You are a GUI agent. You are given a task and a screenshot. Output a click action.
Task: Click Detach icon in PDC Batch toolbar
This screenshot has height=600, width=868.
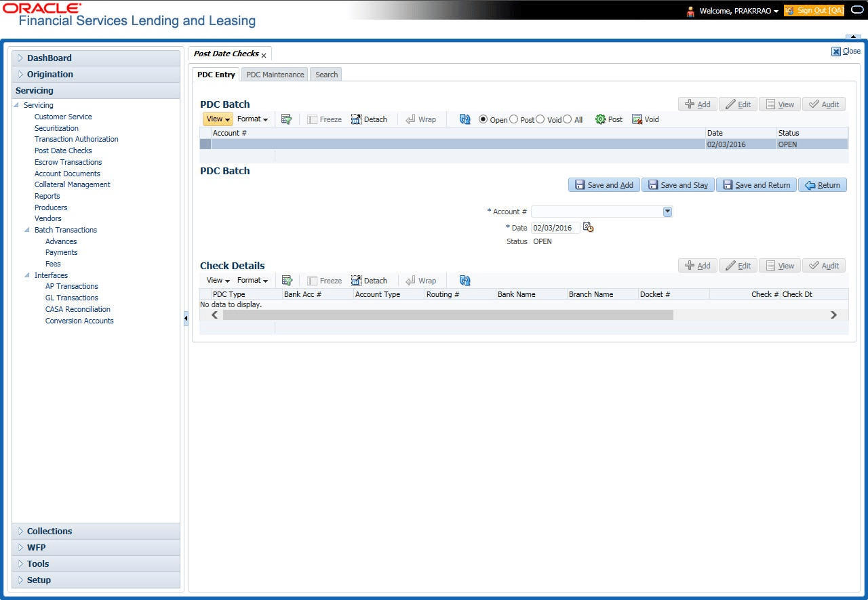356,119
